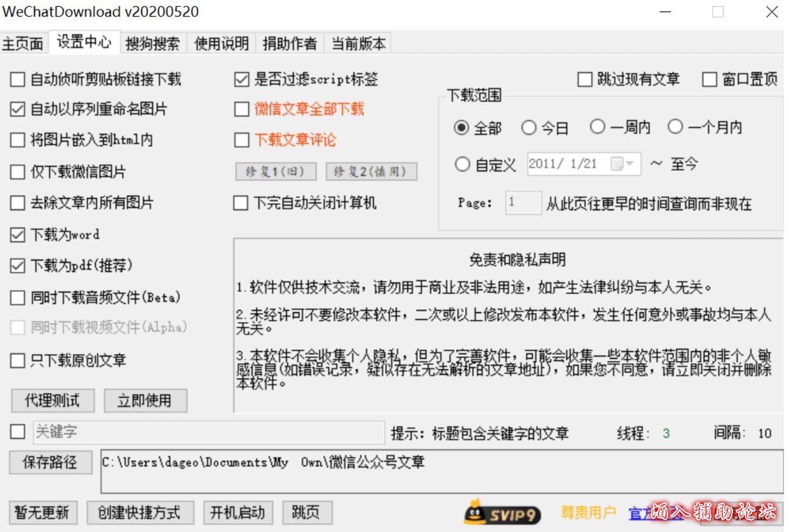Click 立即使用 button
Screen dimensions: 789x532
(145, 401)
